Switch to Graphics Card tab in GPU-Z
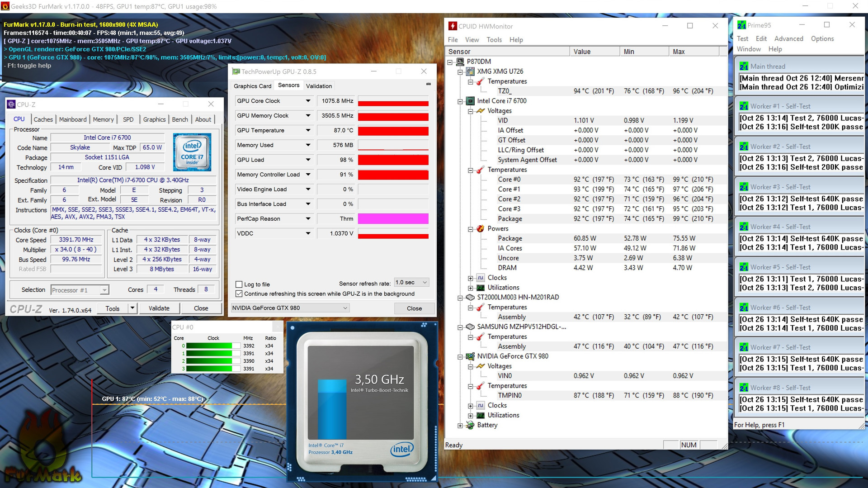This screenshot has height=488, width=868. (x=253, y=86)
